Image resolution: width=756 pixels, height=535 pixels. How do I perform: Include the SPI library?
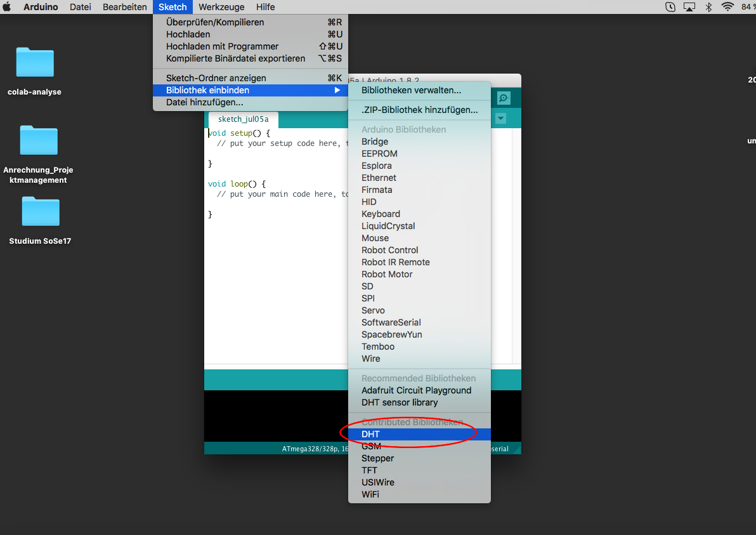[x=419, y=299]
